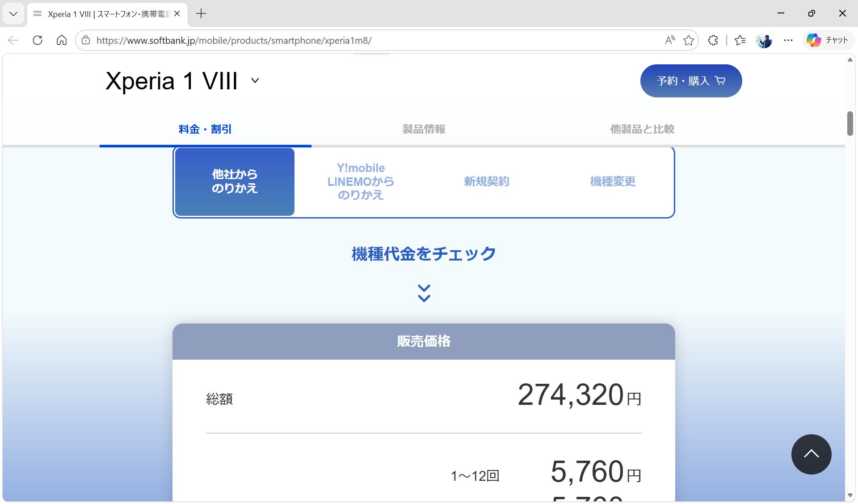Open the tab actions dropdown

pyautogui.click(x=13, y=13)
